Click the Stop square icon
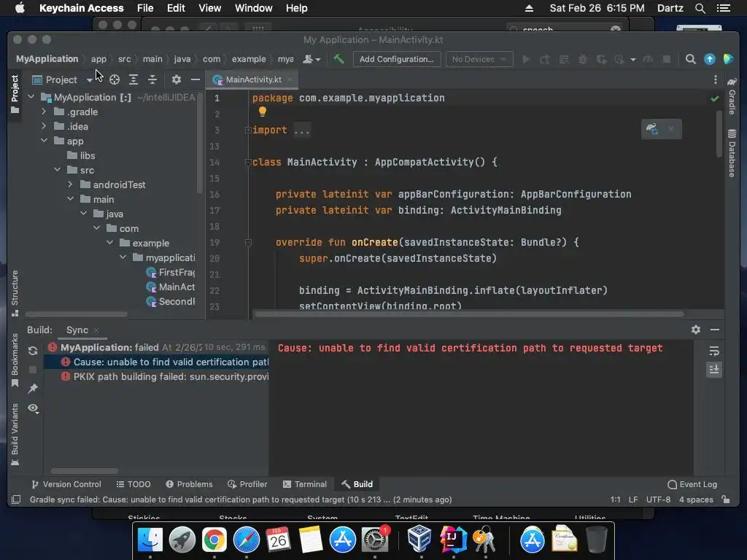The image size is (747, 560). click(667, 59)
